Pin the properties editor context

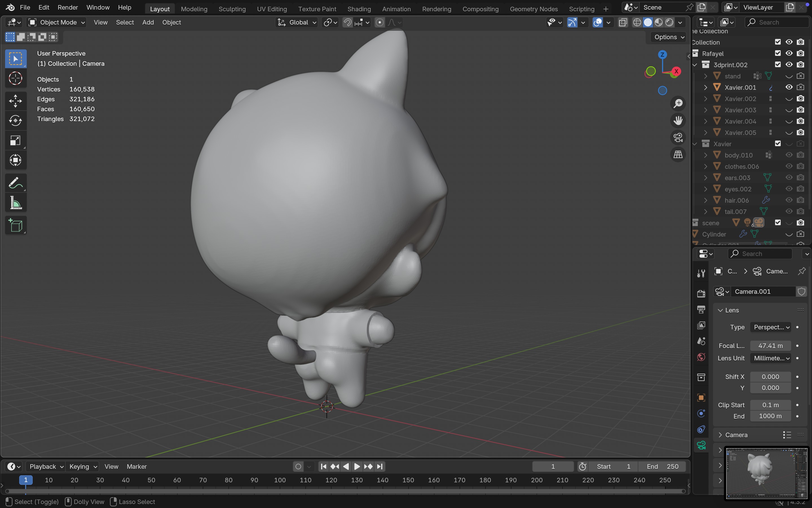click(x=802, y=271)
